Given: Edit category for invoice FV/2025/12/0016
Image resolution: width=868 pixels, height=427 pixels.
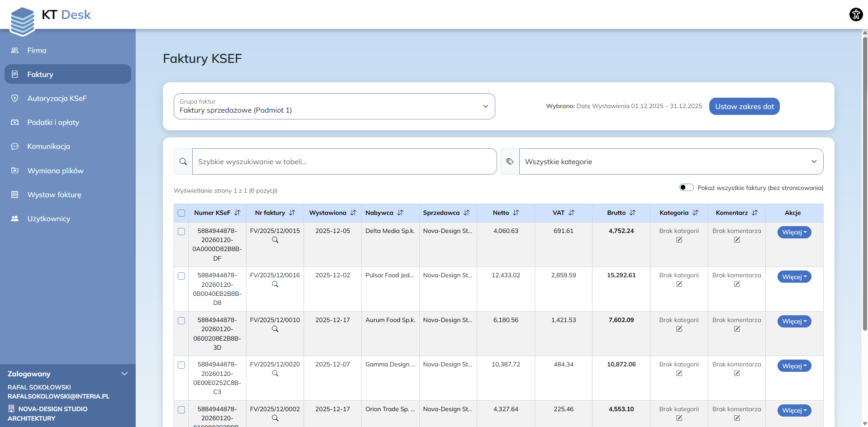Looking at the screenshot, I should (x=679, y=285).
